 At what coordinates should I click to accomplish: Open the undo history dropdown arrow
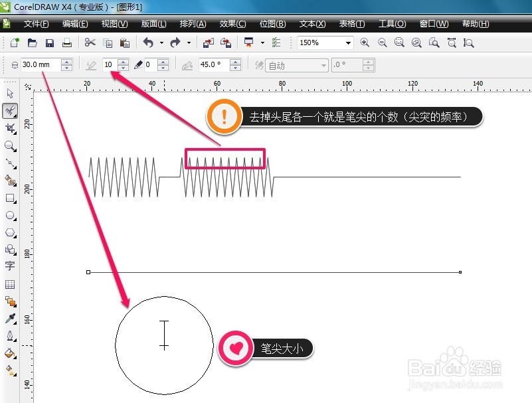click(161, 42)
